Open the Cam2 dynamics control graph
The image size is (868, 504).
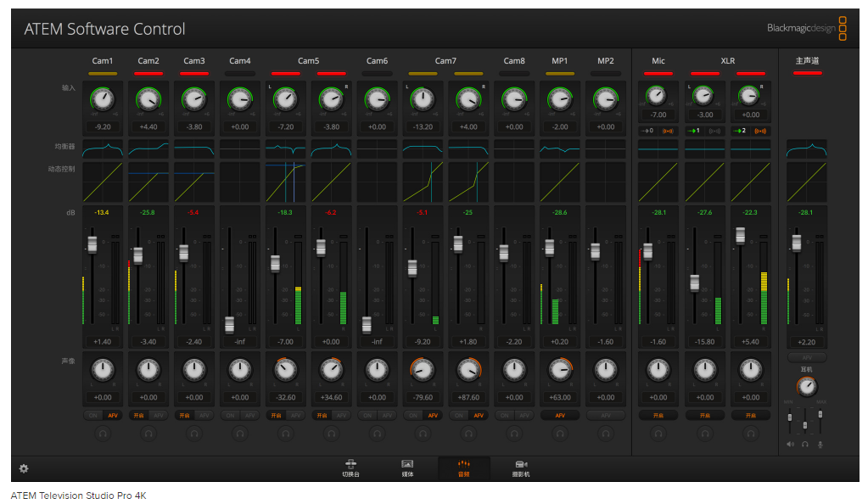coord(148,182)
